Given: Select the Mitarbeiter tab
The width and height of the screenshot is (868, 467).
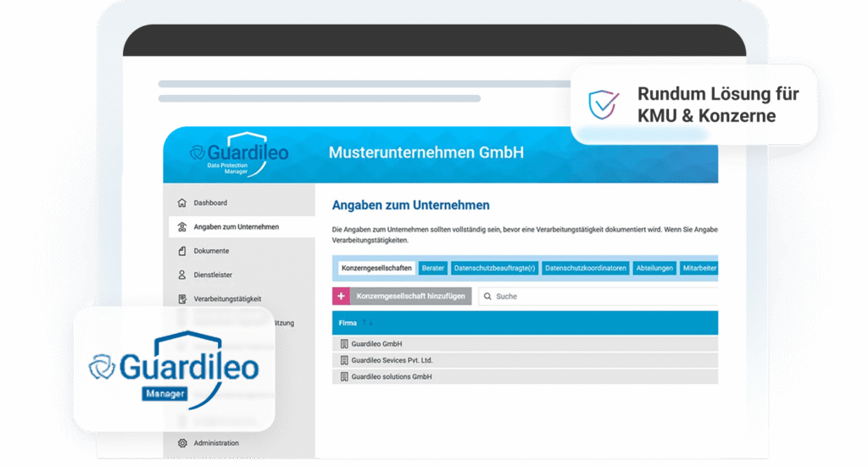Looking at the screenshot, I should (x=699, y=268).
